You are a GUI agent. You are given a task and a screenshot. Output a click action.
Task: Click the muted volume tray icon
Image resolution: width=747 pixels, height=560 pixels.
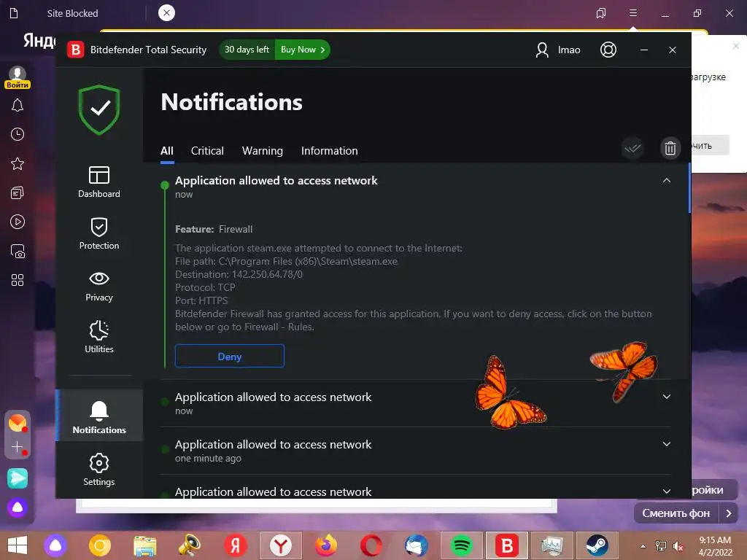coord(678,546)
